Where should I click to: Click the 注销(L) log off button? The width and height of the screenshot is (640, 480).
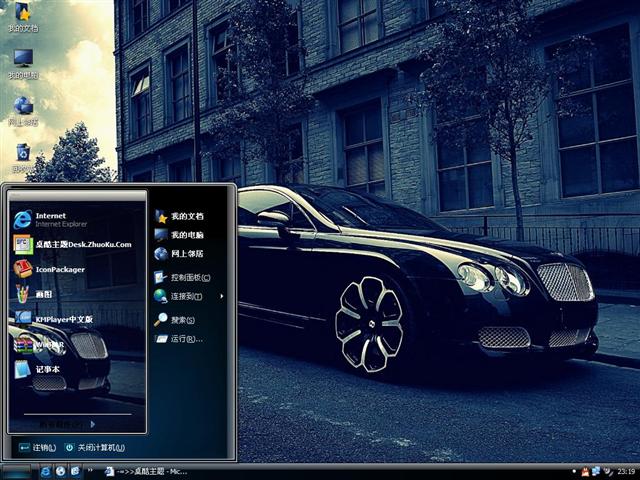click(38, 447)
